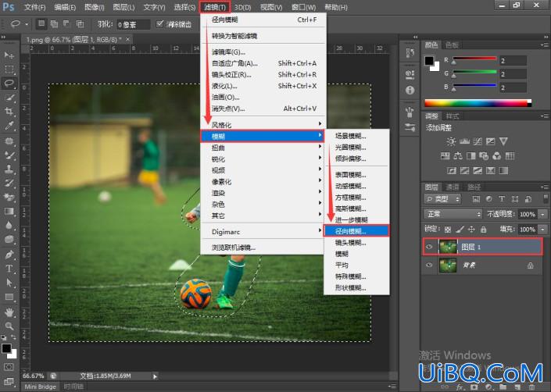551x392 pixels.
Task: Select the Clone Stamp tool
Action: coord(9,169)
